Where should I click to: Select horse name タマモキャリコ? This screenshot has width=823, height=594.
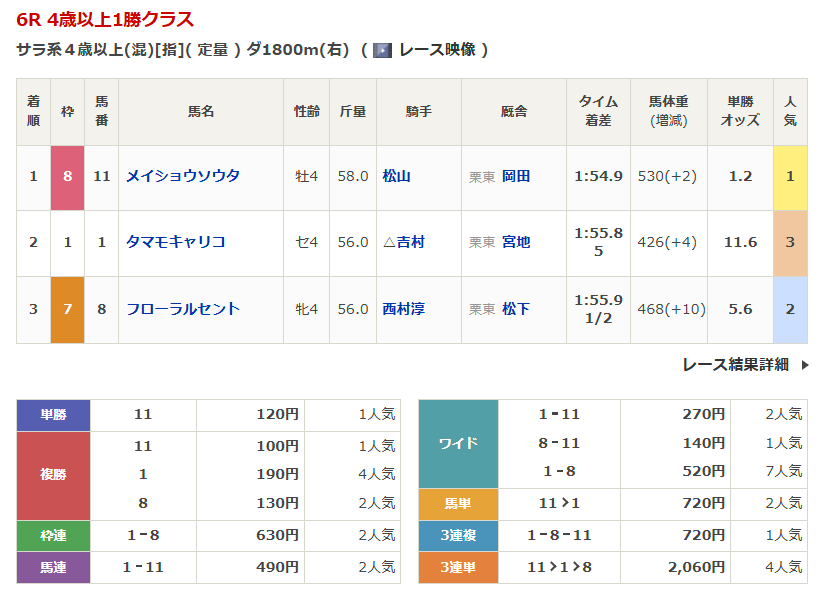176,242
